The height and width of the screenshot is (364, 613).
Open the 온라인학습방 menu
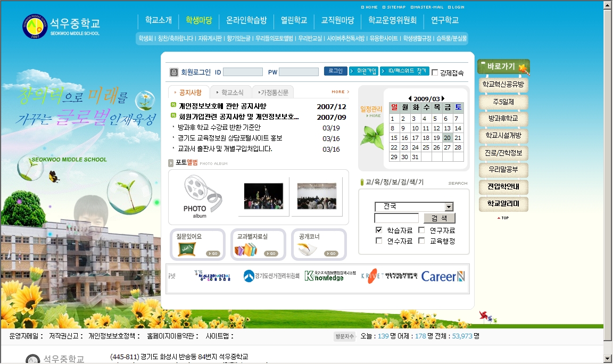(246, 21)
